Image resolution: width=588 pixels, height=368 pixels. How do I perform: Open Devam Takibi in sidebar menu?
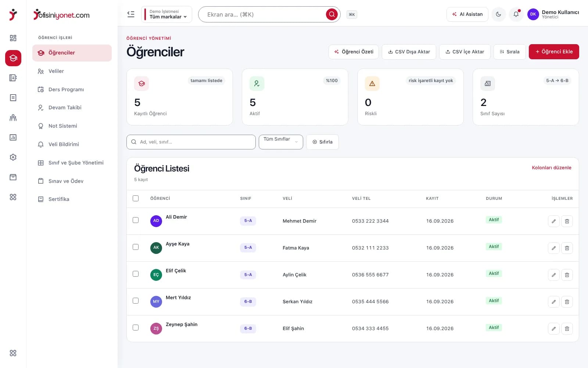point(72,107)
